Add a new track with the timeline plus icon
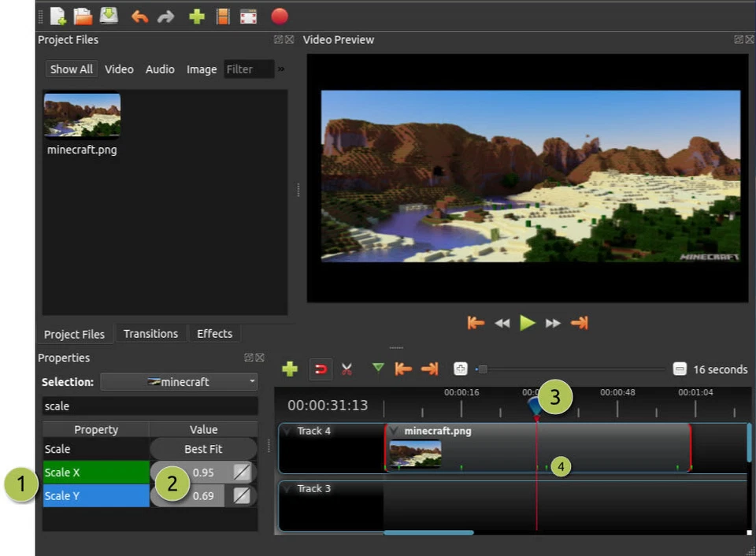Image resolution: width=756 pixels, height=556 pixels. pyautogui.click(x=289, y=369)
